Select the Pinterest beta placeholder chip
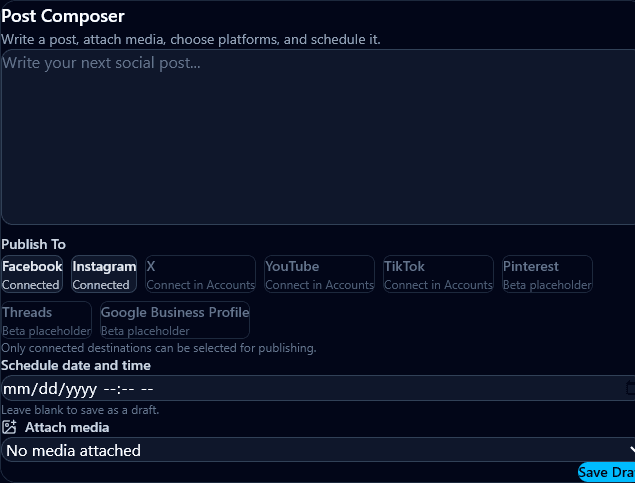Screen dimensions: 635x483 [x=547, y=274]
